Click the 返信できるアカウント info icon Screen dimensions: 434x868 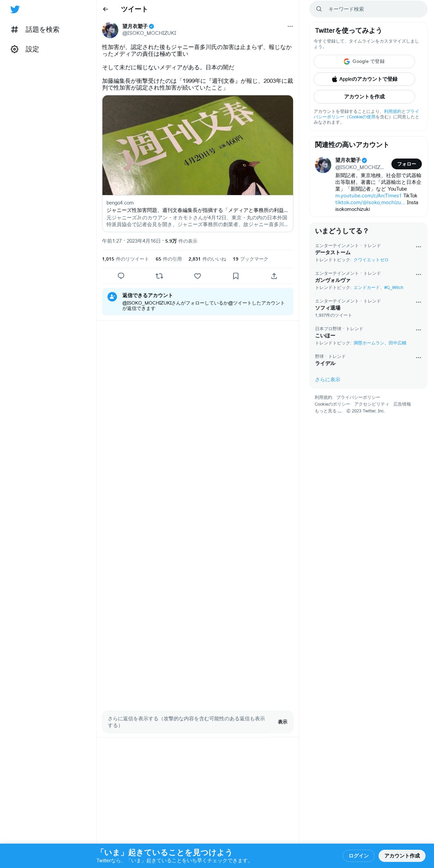[112, 297]
